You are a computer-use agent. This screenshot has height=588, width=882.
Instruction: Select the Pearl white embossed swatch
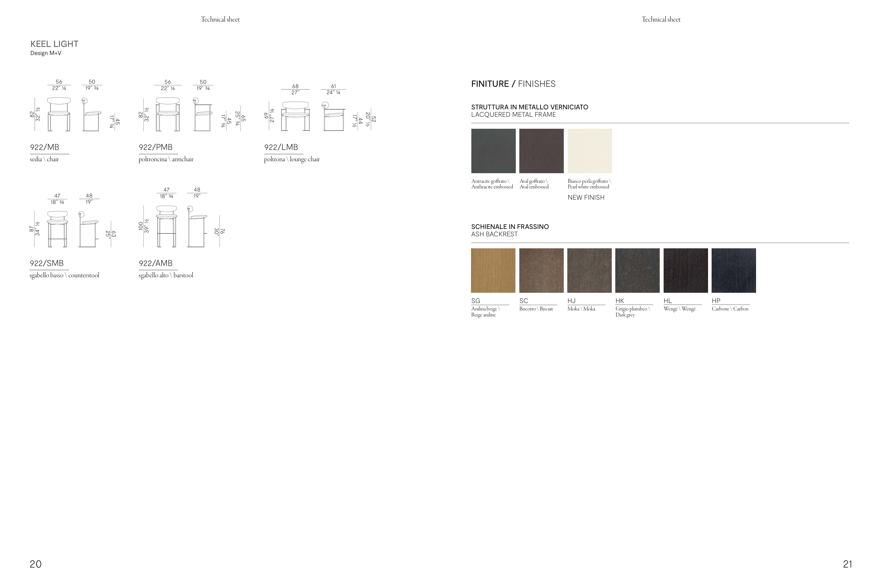coord(590,151)
